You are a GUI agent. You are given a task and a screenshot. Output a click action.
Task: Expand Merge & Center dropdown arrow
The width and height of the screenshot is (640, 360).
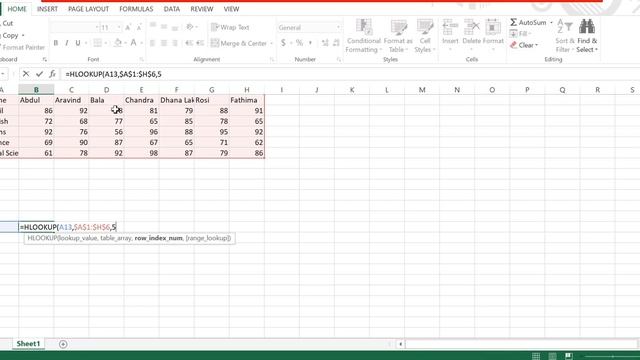click(x=271, y=43)
